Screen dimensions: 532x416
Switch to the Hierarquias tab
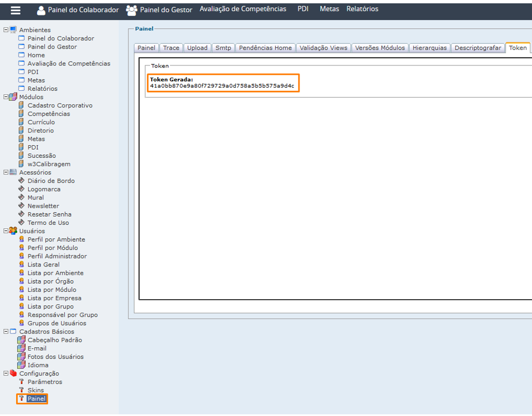click(429, 48)
